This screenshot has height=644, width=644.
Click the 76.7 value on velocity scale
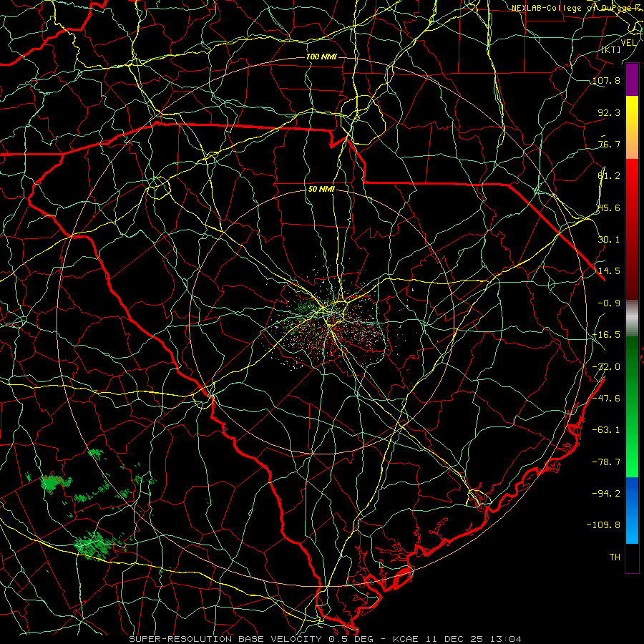click(x=609, y=144)
